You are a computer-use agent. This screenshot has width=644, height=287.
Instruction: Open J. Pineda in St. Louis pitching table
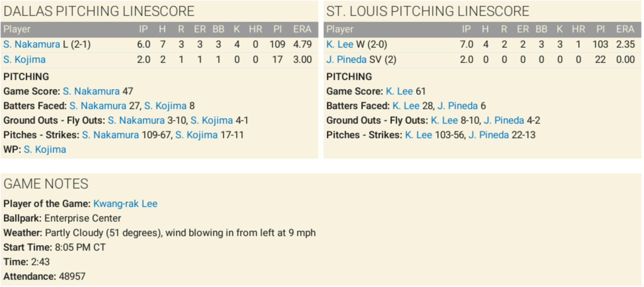tap(346, 60)
